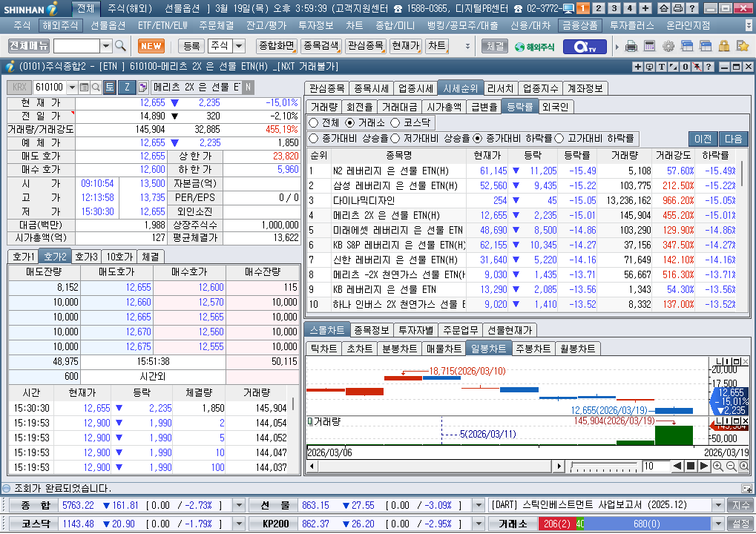Select the 저가대비 상승률 radio option

(395, 139)
